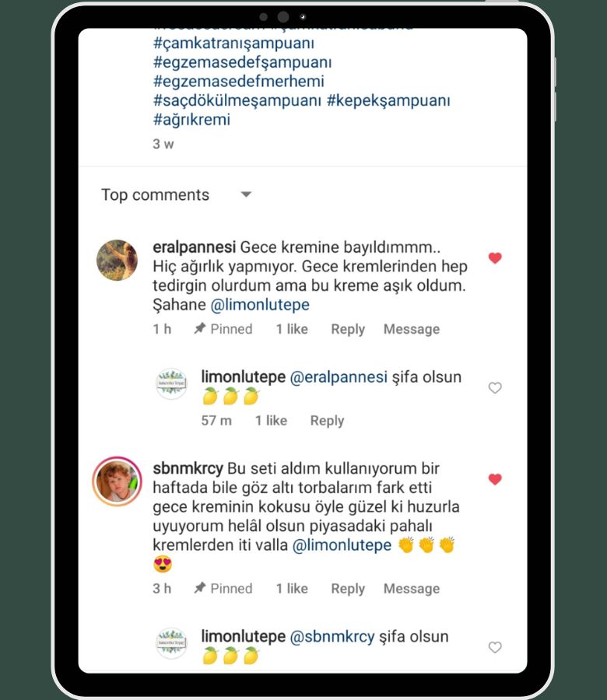Open sbnmkrcy's story ring avatar

117,481
